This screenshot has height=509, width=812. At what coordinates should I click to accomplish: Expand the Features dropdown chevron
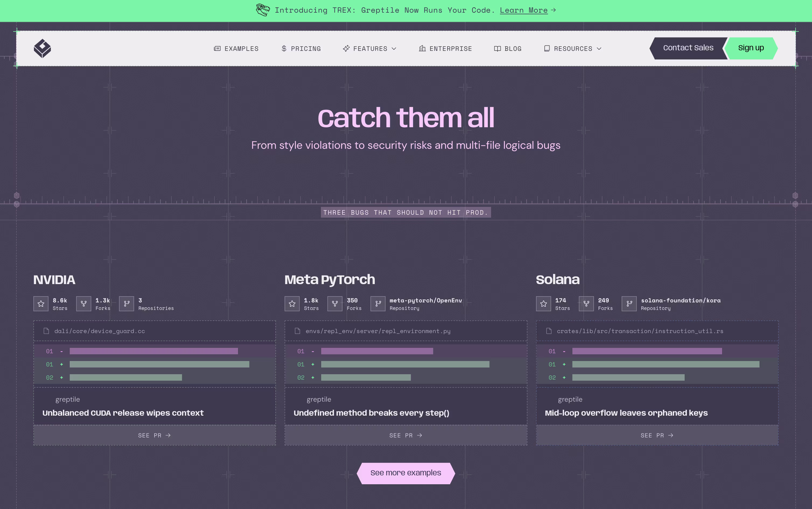coord(394,49)
